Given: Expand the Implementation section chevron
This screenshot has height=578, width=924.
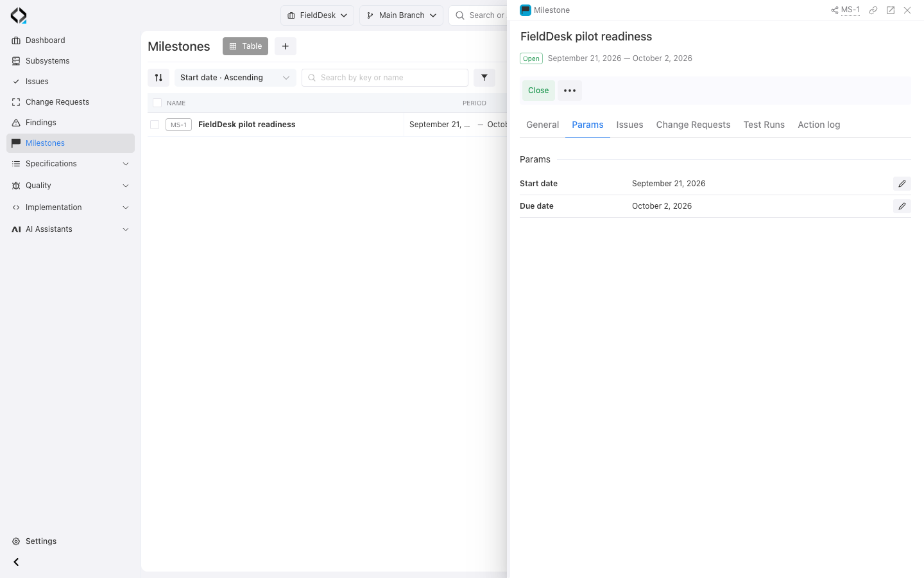Looking at the screenshot, I should point(126,207).
